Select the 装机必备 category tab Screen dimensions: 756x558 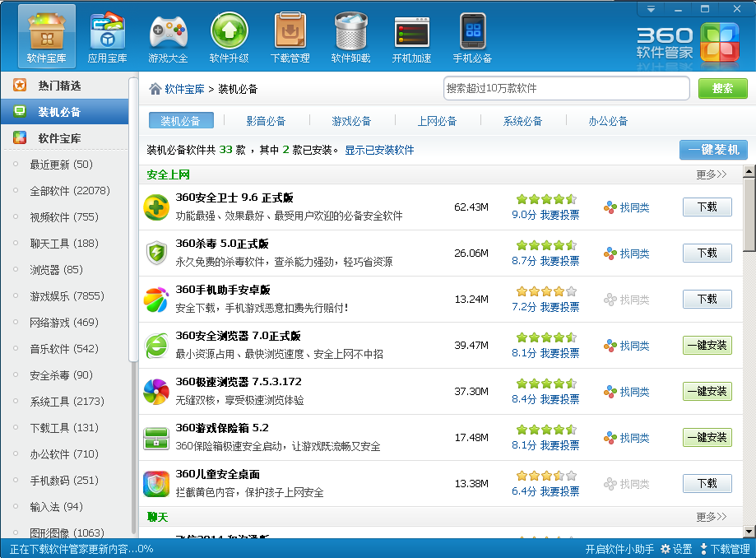coord(181,120)
